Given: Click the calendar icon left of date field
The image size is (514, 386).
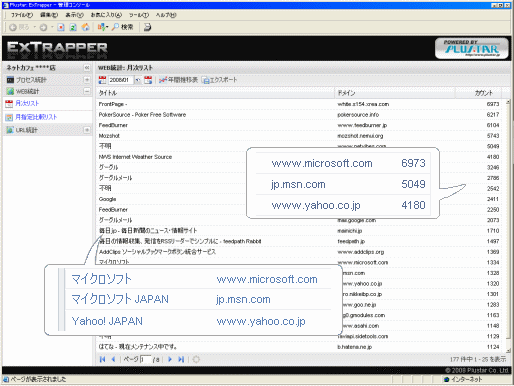Looking at the screenshot, I should [103, 80].
